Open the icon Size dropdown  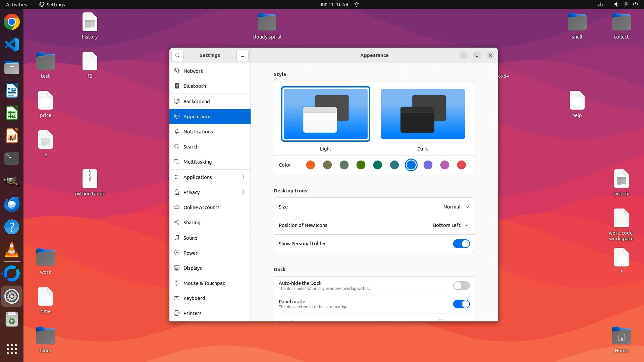tap(456, 207)
